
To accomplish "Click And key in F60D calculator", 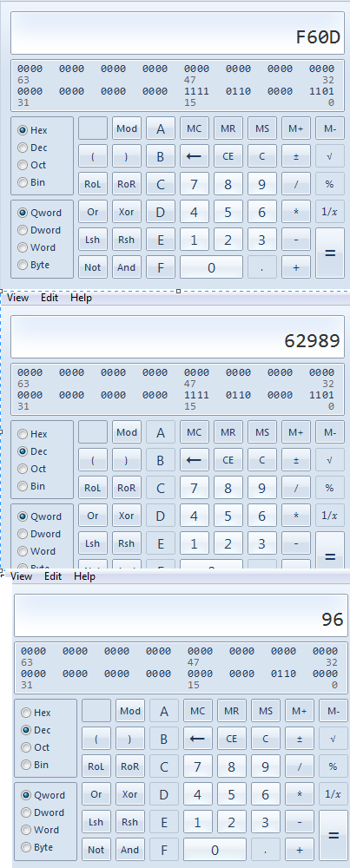I will pos(127,266).
